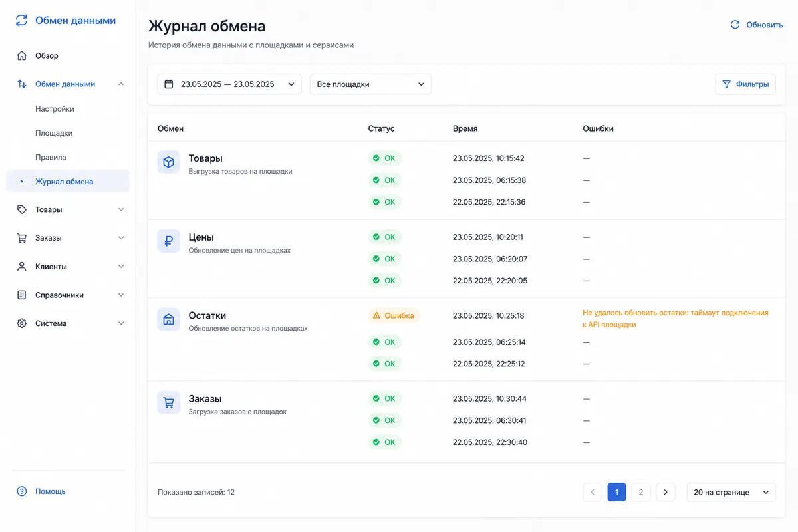The width and height of the screenshot is (798, 532).
Task: Click the Цены exchange title
Action: (x=201, y=237)
